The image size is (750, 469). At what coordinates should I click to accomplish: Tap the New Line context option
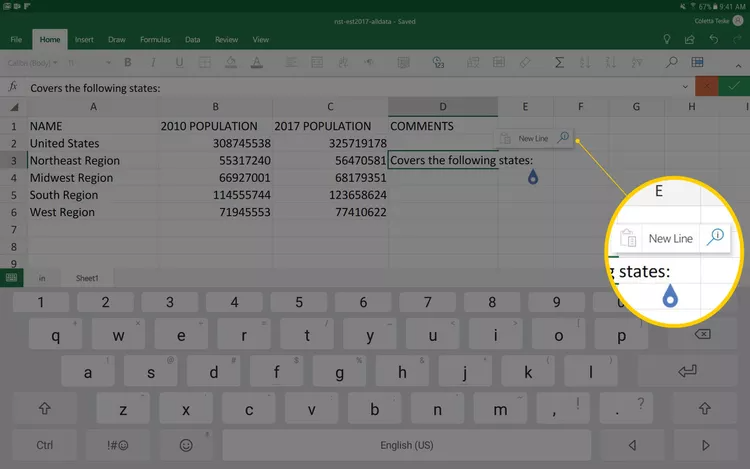pyautogui.click(x=534, y=139)
